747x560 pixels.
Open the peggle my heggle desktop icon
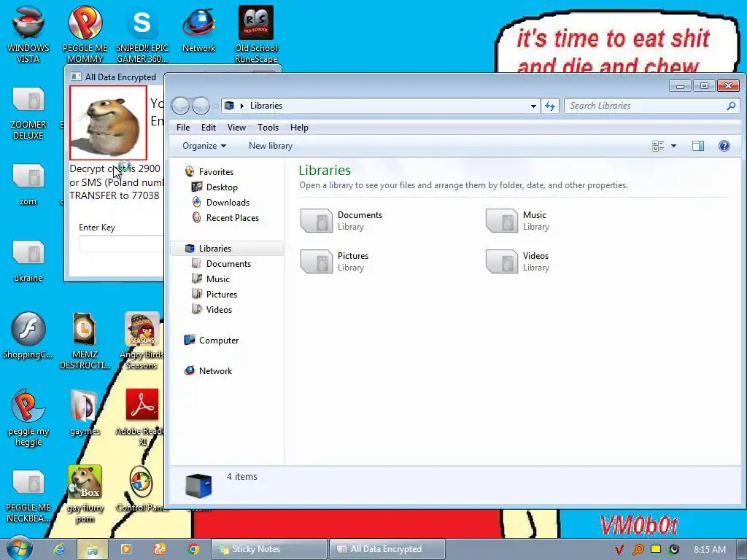(28, 417)
